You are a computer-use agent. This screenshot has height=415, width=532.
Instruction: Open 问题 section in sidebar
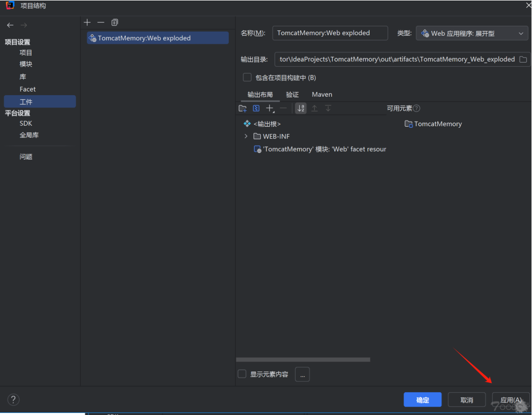[x=26, y=156]
